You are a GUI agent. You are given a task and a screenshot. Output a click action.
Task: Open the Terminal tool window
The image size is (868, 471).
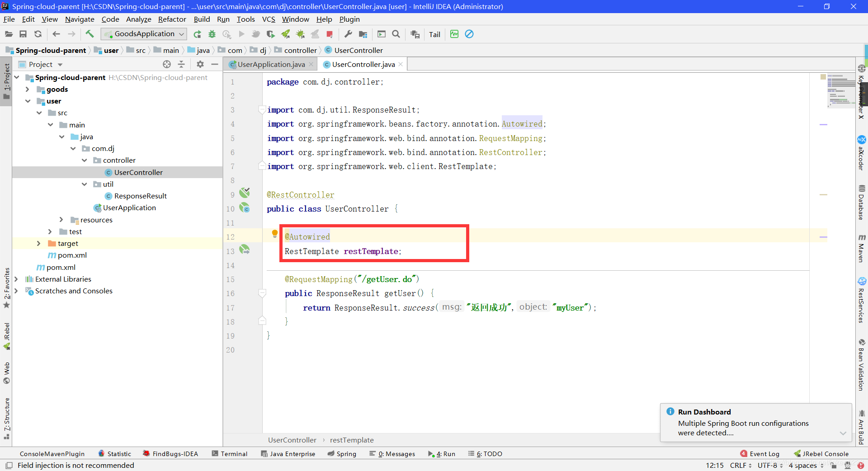[230, 454]
